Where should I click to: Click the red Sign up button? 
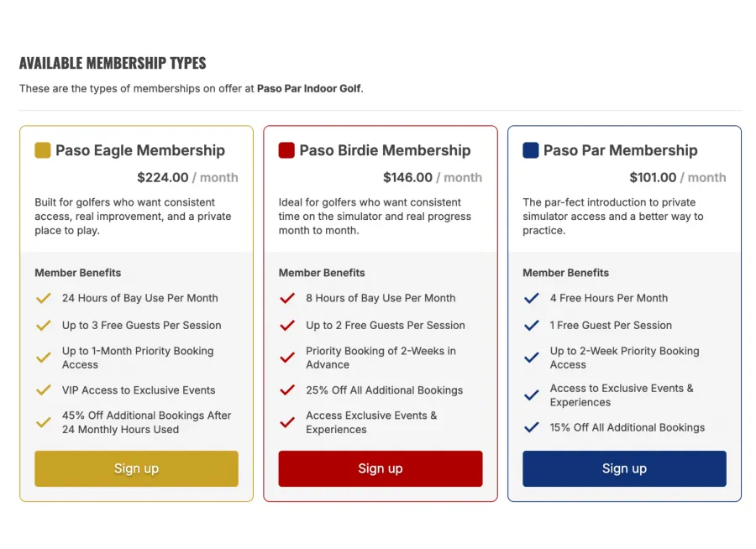point(381,468)
